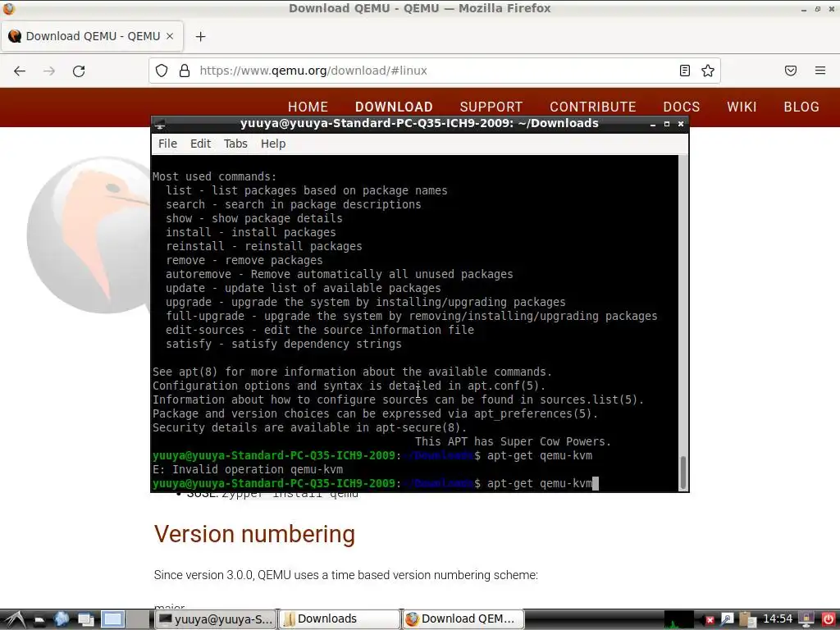The height and width of the screenshot is (630, 840).
Task: Open DOCS on QEMU site navigation
Action: click(682, 107)
